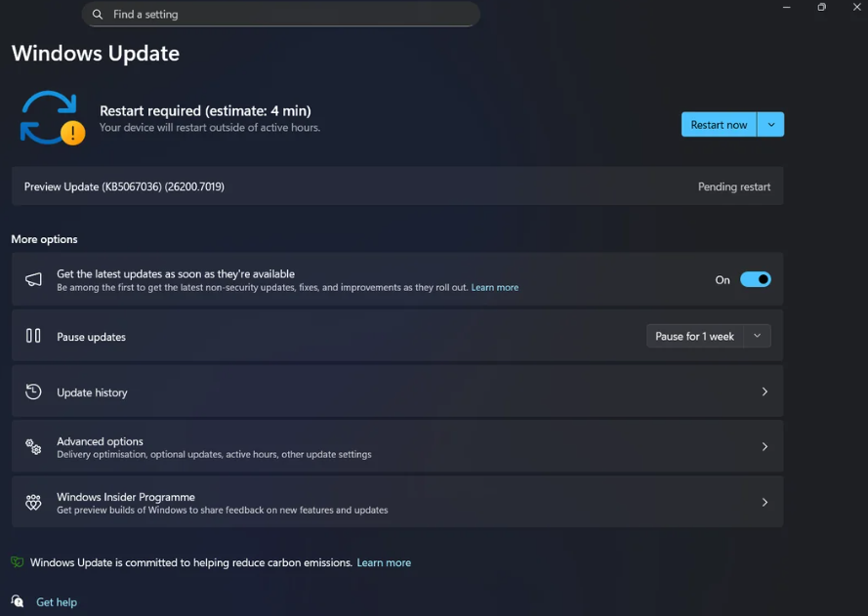Minimize the Settings window

[787, 7]
